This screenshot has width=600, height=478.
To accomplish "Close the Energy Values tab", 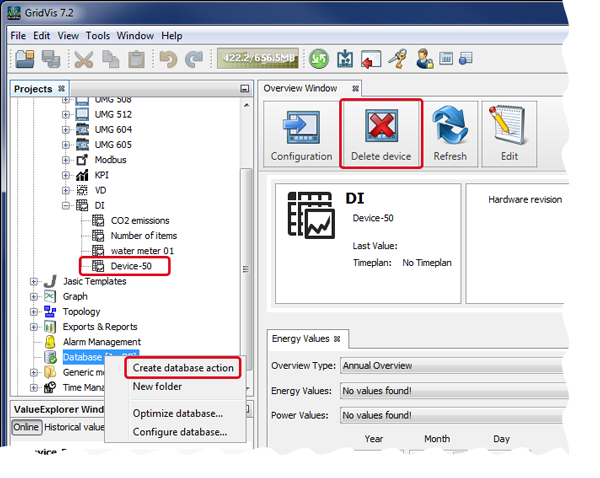I will [336, 339].
